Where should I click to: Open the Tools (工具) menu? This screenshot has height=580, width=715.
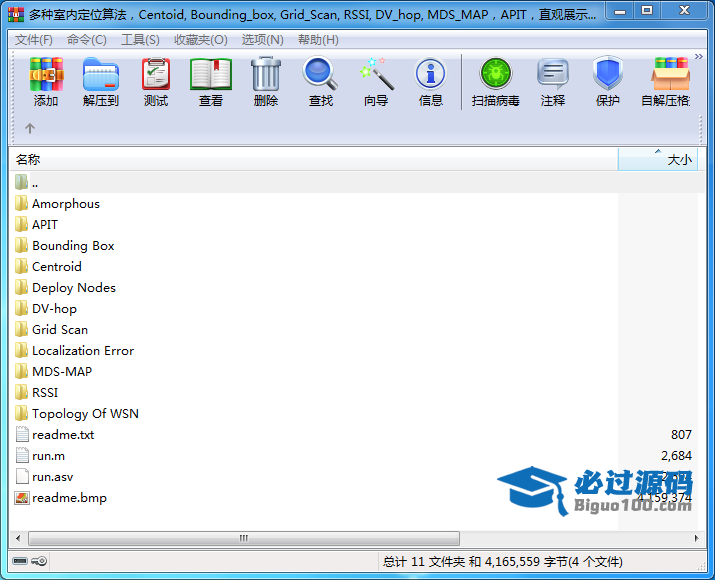click(140, 40)
